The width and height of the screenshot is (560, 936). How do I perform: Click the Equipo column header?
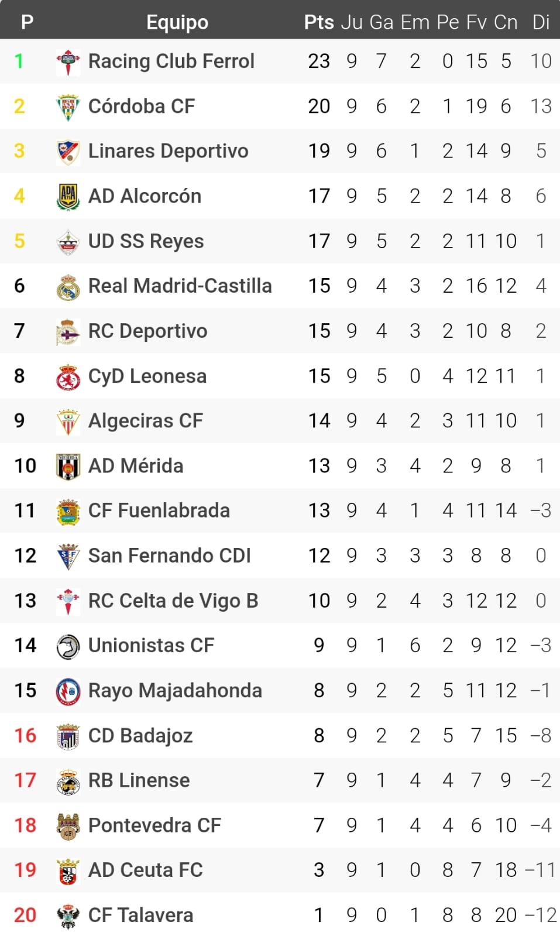177,22
